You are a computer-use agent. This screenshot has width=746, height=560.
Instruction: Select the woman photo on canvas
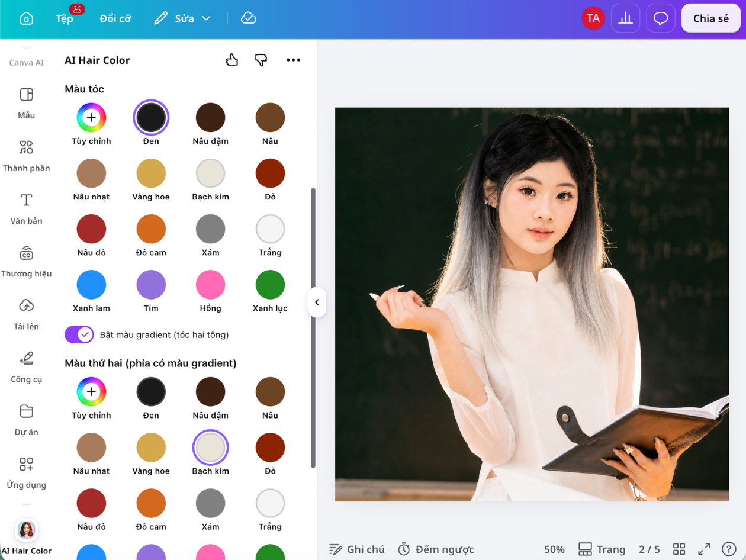coord(532,304)
